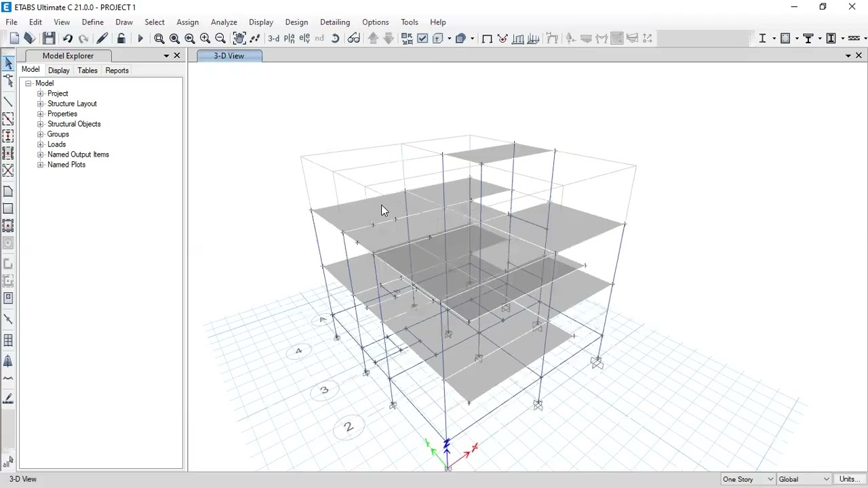Open the Define menu
Screen dimensions: 868x488
tap(93, 22)
